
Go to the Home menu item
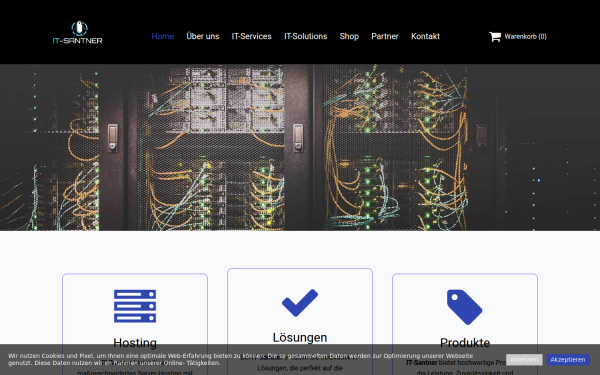coord(163,36)
